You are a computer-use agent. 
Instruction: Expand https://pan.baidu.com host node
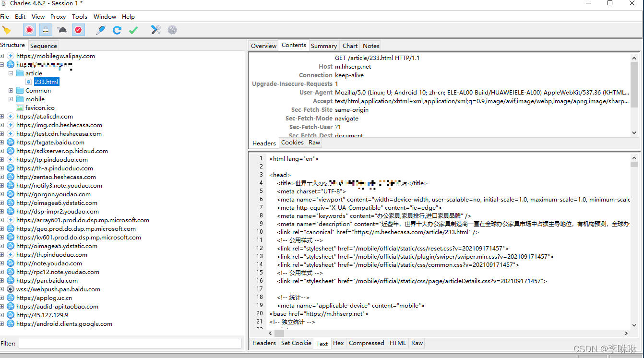point(2,281)
